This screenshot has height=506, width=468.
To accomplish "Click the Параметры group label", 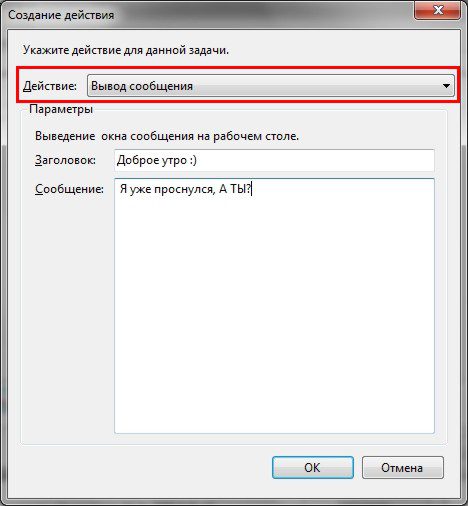I will tap(61, 109).
